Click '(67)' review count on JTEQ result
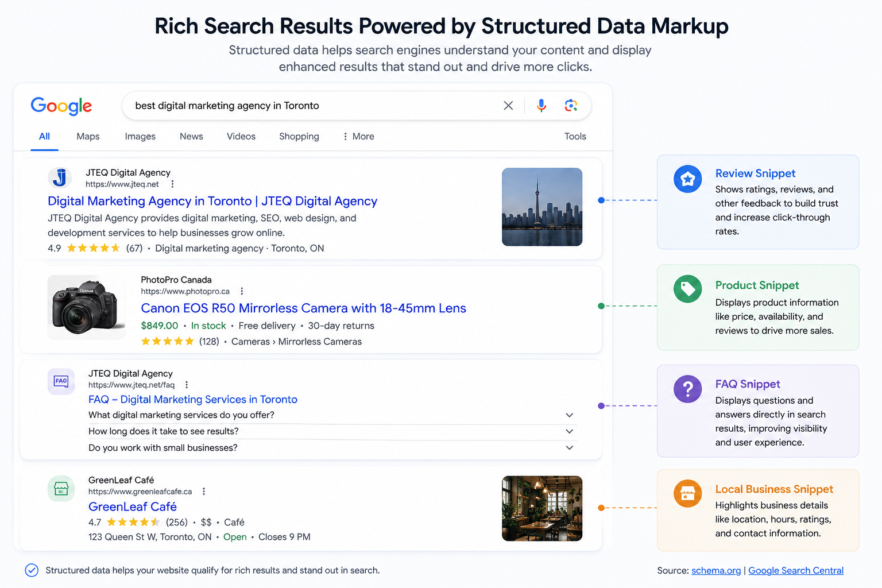The height and width of the screenshot is (588, 882). (x=134, y=248)
